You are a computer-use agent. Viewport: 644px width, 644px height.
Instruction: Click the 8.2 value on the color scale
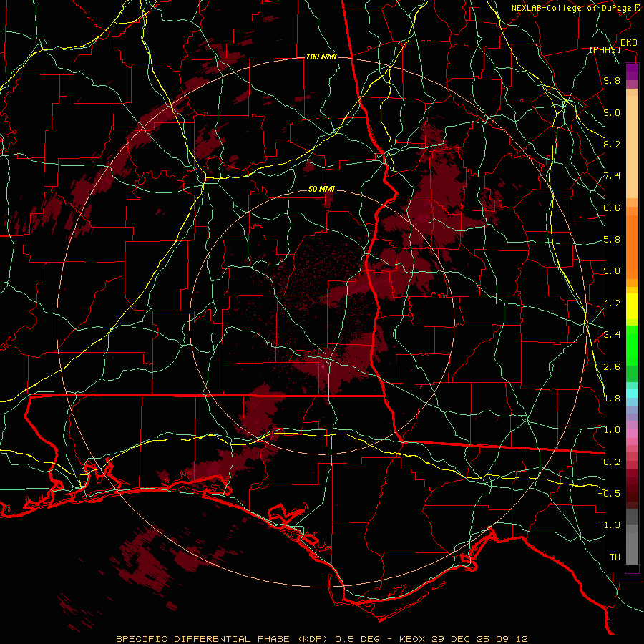click(x=612, y=144)
